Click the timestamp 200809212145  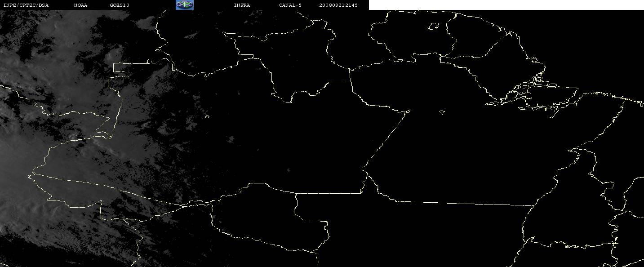click(338, 5)
